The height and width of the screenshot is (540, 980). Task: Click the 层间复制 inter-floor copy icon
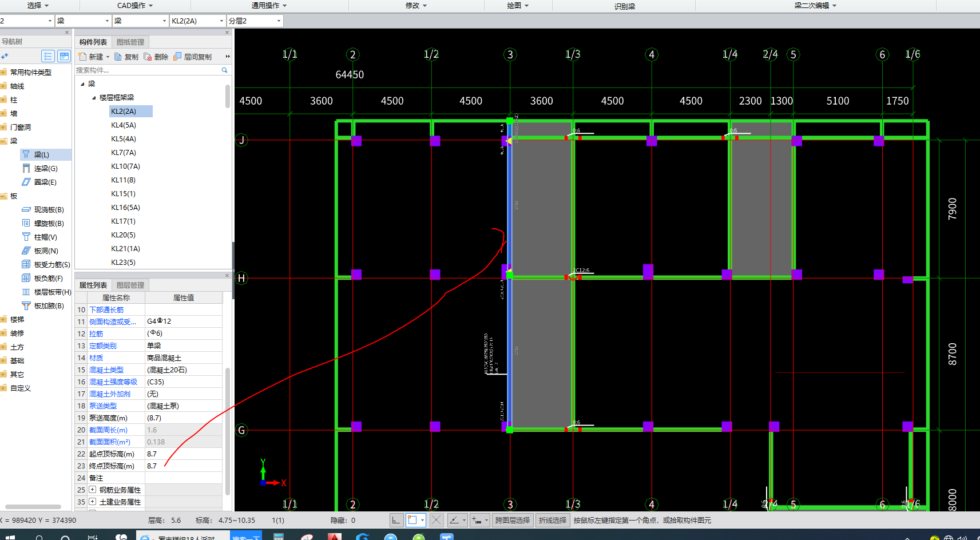[177, 57]
